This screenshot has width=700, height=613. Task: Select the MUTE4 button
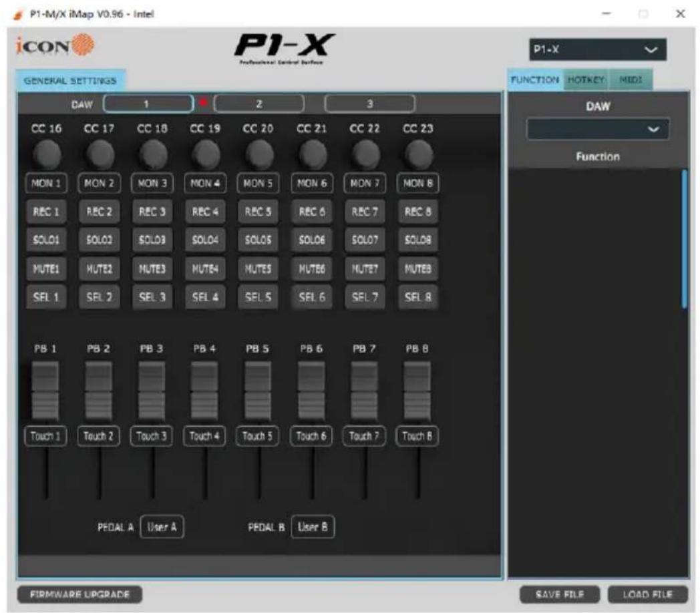tap(205, 268)
